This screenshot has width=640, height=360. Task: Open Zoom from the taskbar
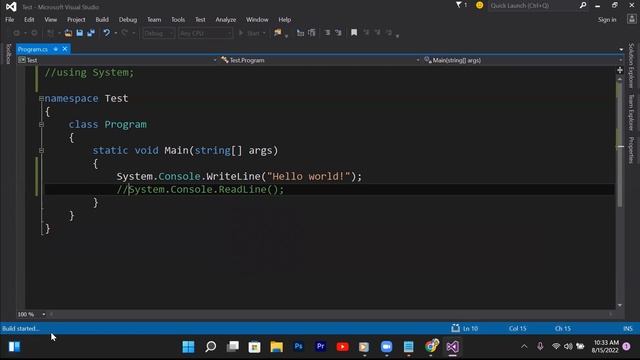tap(386, 347)
